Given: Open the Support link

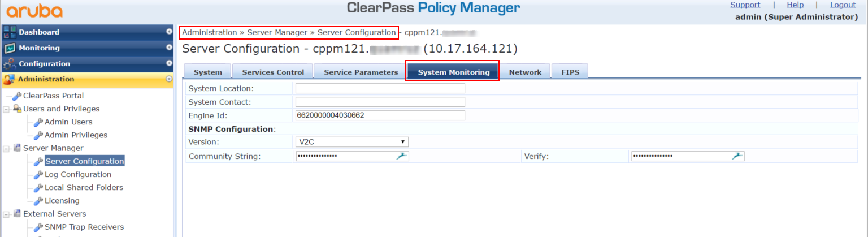Looking at the screenshot, I should pos(745,5).
